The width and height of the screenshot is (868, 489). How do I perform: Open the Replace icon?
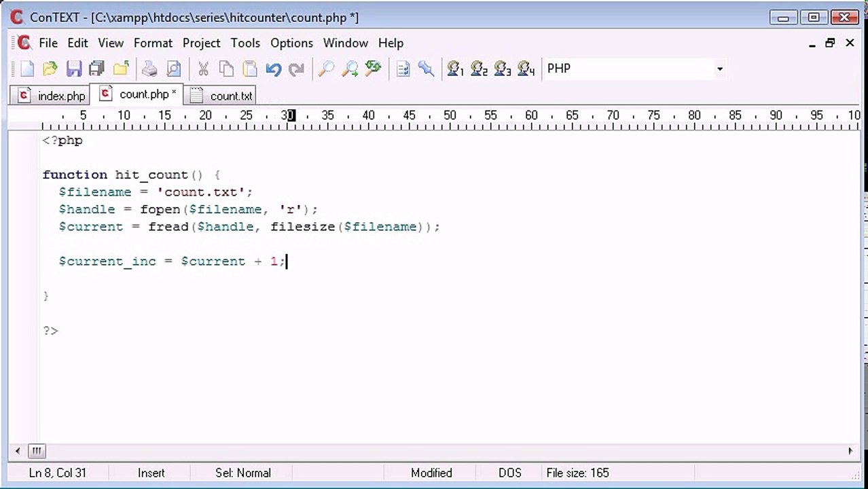click(373, 69)
